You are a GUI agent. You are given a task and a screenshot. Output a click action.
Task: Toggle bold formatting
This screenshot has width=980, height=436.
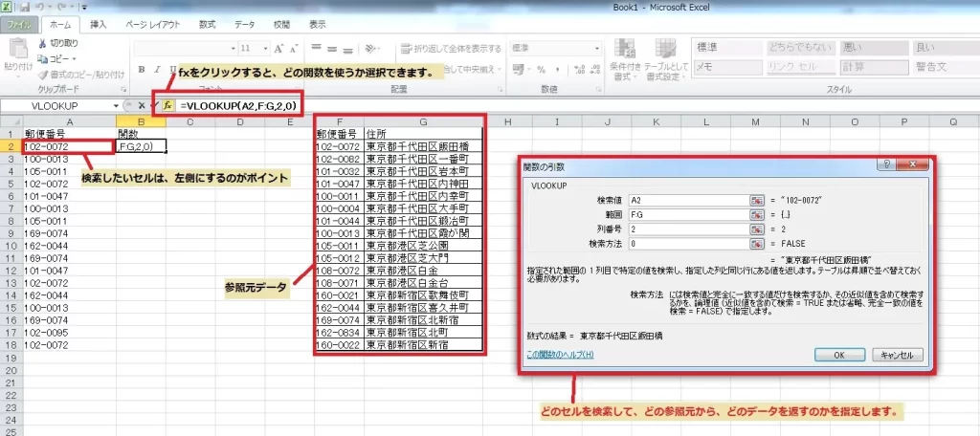pos(142,70)
